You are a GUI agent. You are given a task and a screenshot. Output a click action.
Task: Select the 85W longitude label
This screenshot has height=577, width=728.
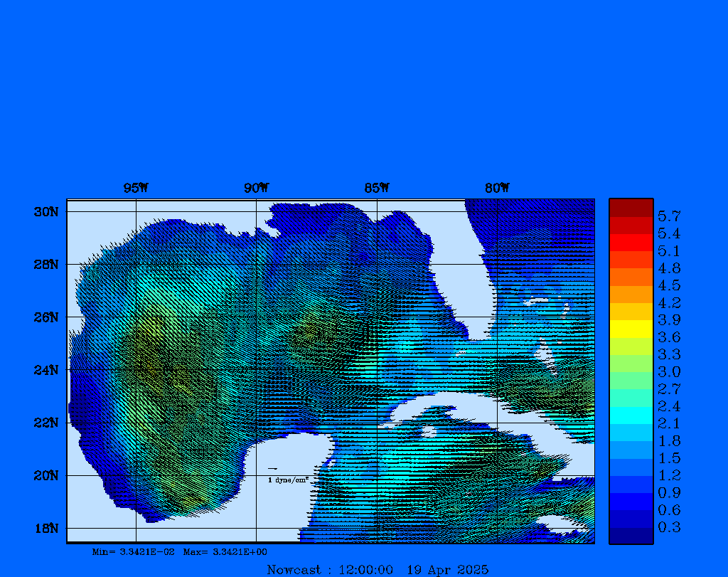point(377,188)
